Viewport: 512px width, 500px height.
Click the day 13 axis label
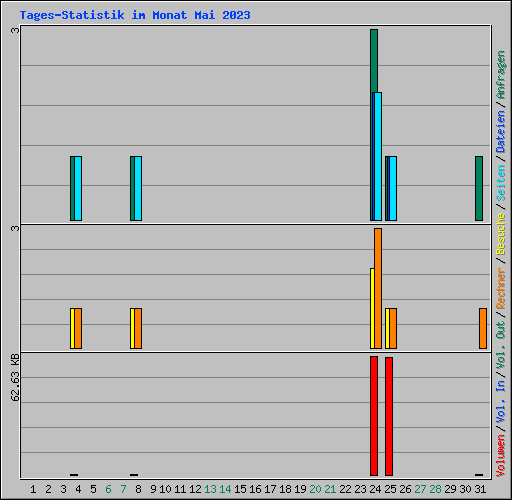[x=210, y=489]
